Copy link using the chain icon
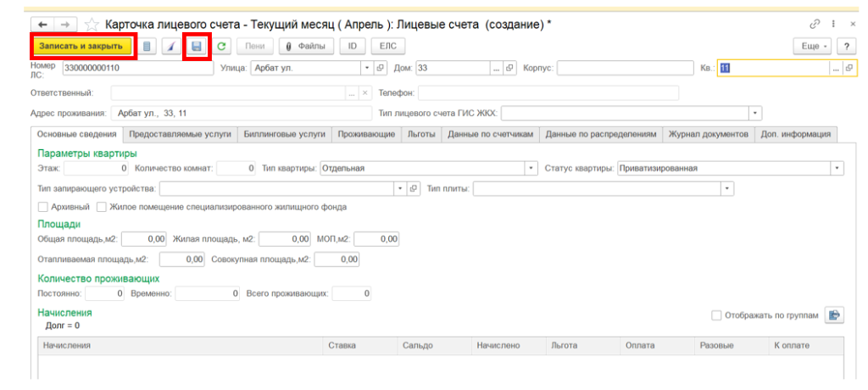868x390 pixels. (x=815, y=25)
